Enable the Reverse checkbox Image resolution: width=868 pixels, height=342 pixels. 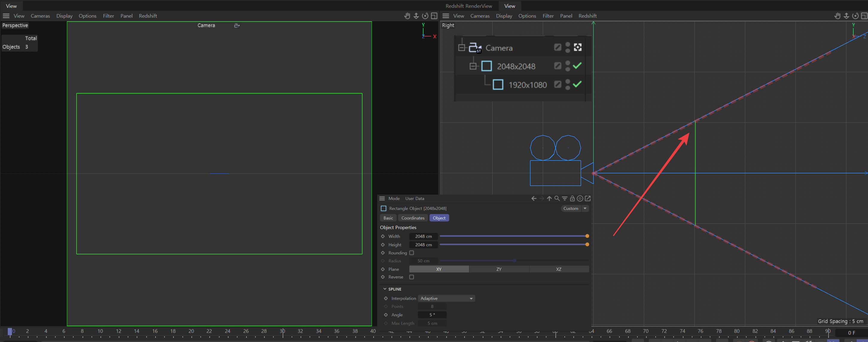pos(412,277)
